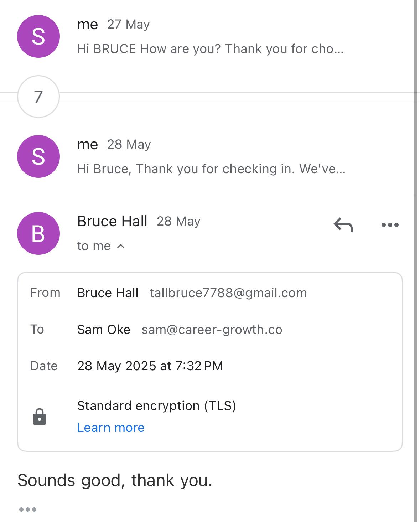This screenshot has height=522, width=420.
Task: Click the S avatar on 27 May message
Action: [38, 36]
